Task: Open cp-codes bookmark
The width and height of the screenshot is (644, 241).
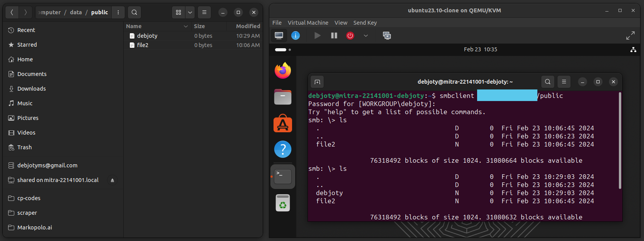Action: pos(63,198)
